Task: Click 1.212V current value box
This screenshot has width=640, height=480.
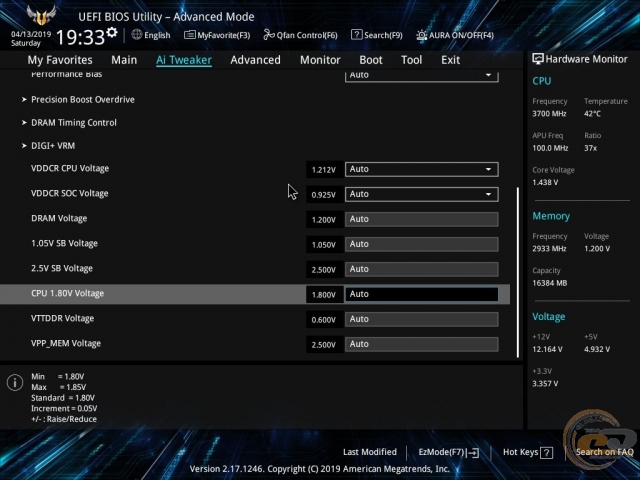Action: (324, 170)
